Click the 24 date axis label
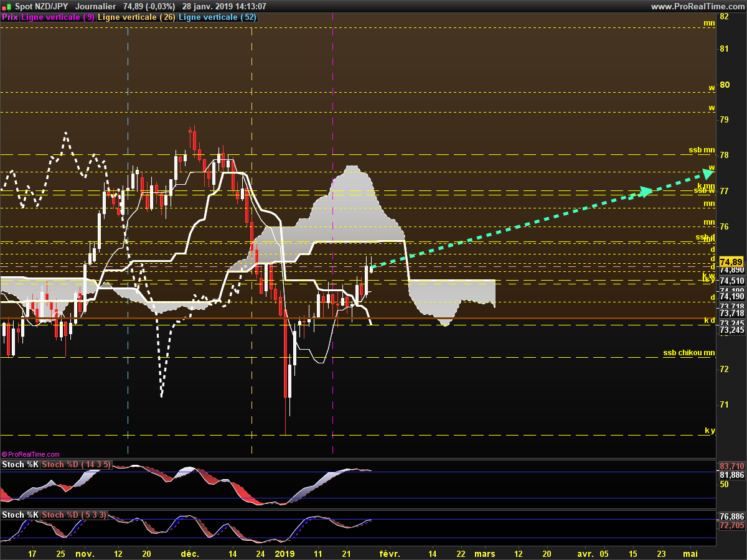The image size is (747, 560). click(260, 553)
